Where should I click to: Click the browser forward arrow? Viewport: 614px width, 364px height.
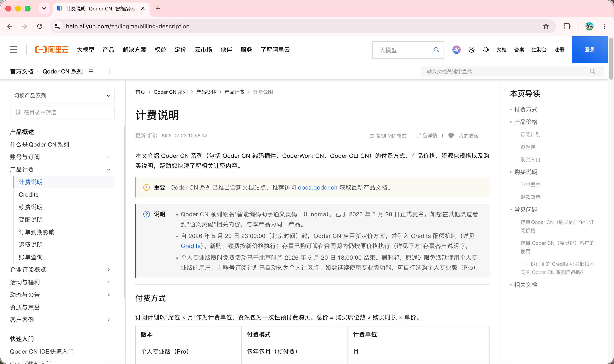pyautogui.click(x=25, y=26)
